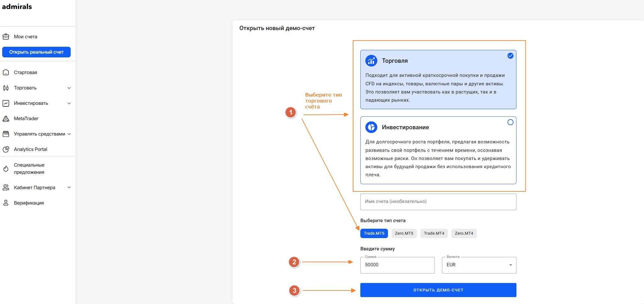Choose the Zero.MT5 account type chip
644x304 pixels.
tap(404, 233)
